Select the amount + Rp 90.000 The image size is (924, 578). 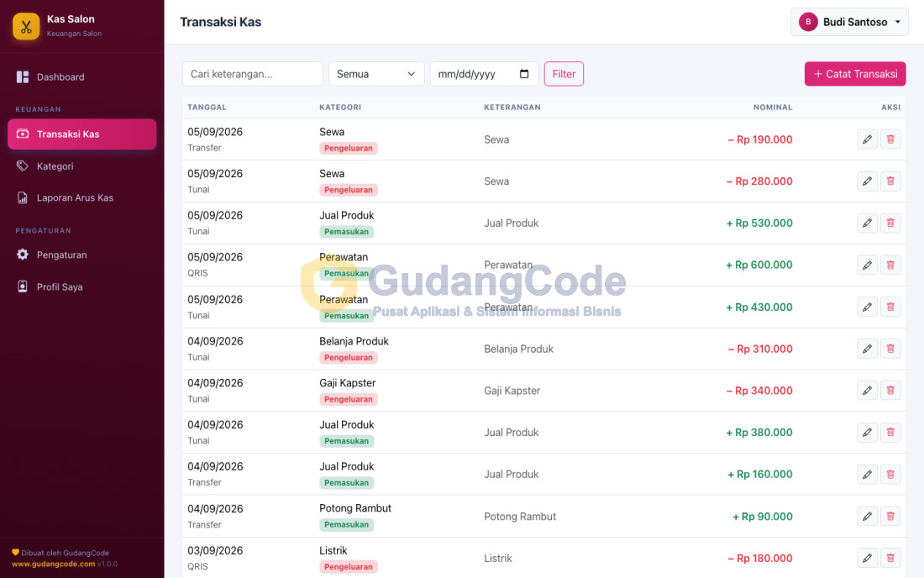point(763,517)
